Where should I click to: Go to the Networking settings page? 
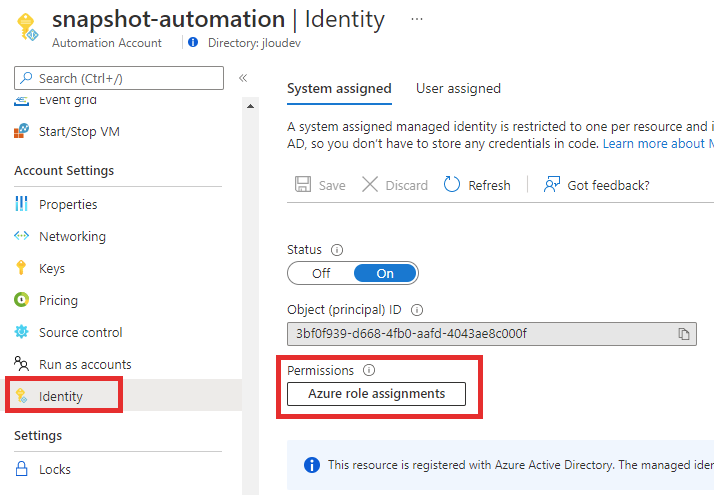(x=72, y=236)
